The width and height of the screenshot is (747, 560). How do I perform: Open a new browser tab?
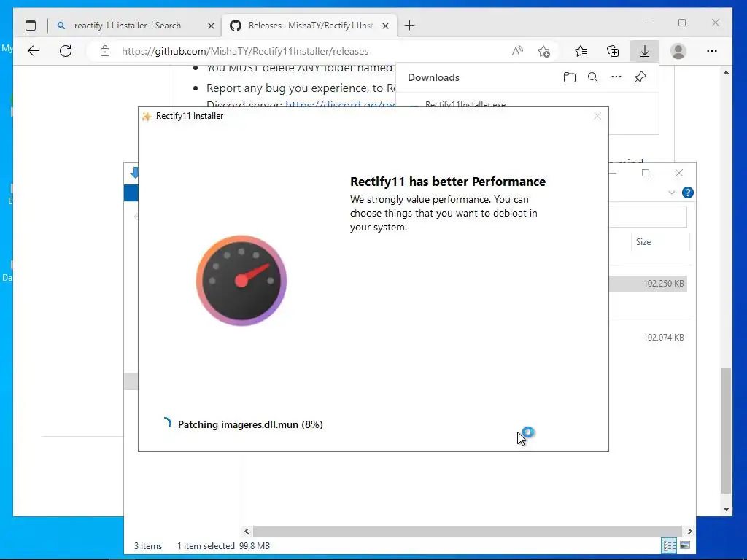point(410,26)
